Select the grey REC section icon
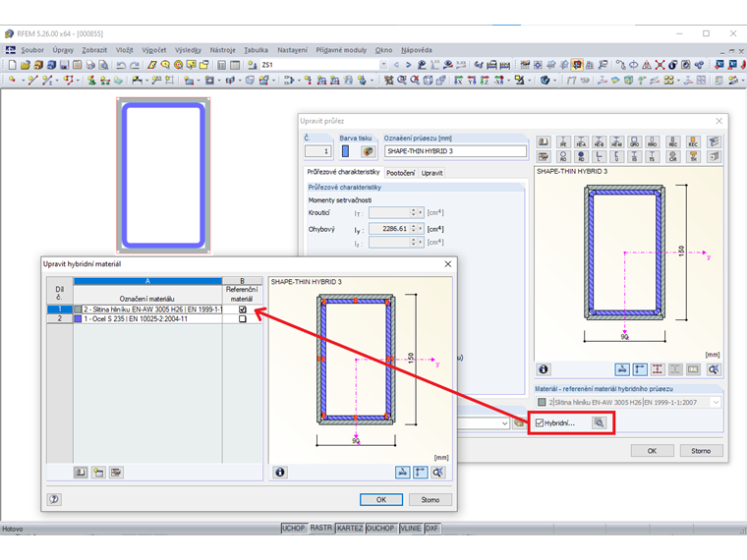The height and width of the screenshot is (560, 747). coord(673,141)
